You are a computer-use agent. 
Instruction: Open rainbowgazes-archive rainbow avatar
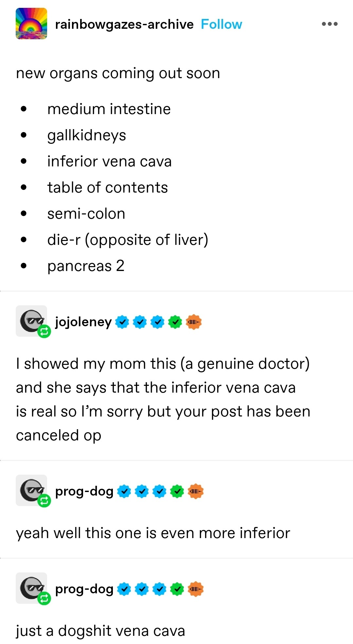pyautogui.click(x=31, y=24)
